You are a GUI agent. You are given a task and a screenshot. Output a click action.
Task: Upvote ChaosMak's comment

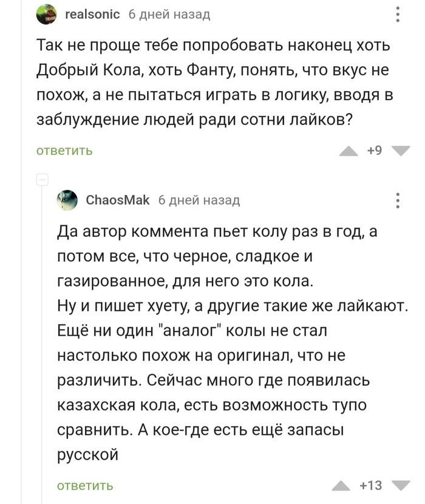[343, 485]
